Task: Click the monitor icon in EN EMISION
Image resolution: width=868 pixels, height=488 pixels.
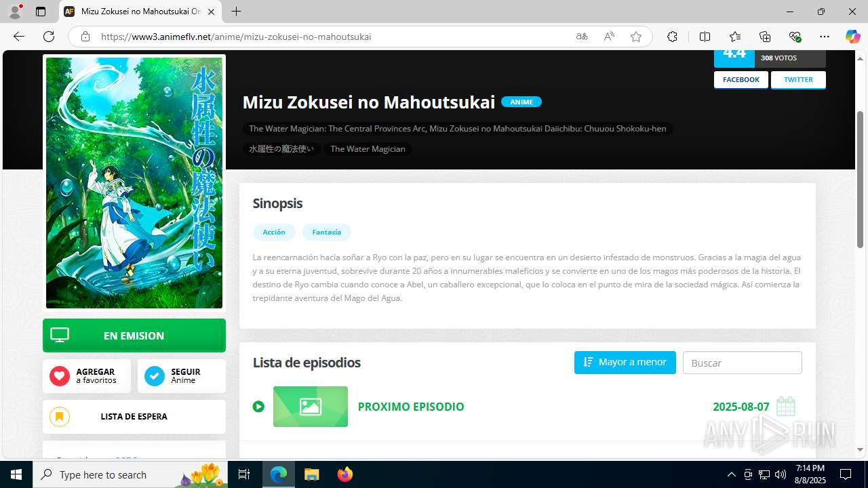Action: click(60, 335)
